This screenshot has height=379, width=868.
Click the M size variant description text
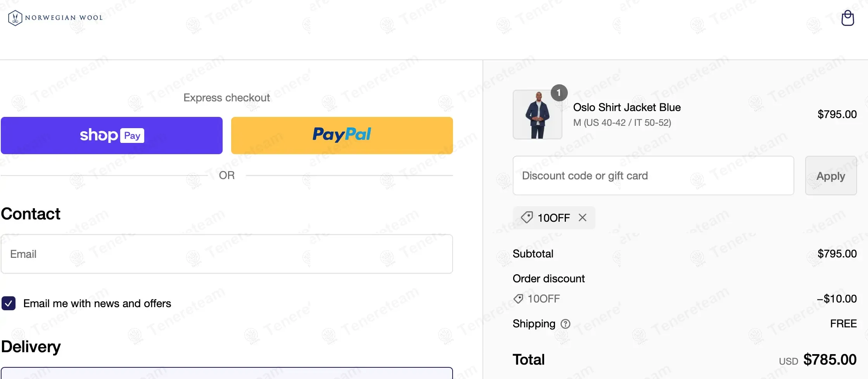coord(622,123)
